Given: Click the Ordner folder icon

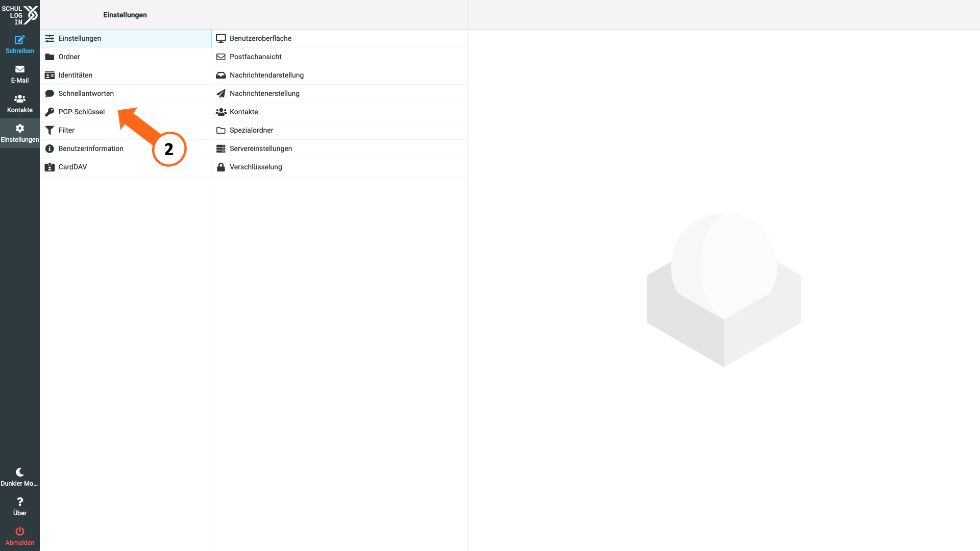Looking at the screenshot, I should click(x=50, y=57).
